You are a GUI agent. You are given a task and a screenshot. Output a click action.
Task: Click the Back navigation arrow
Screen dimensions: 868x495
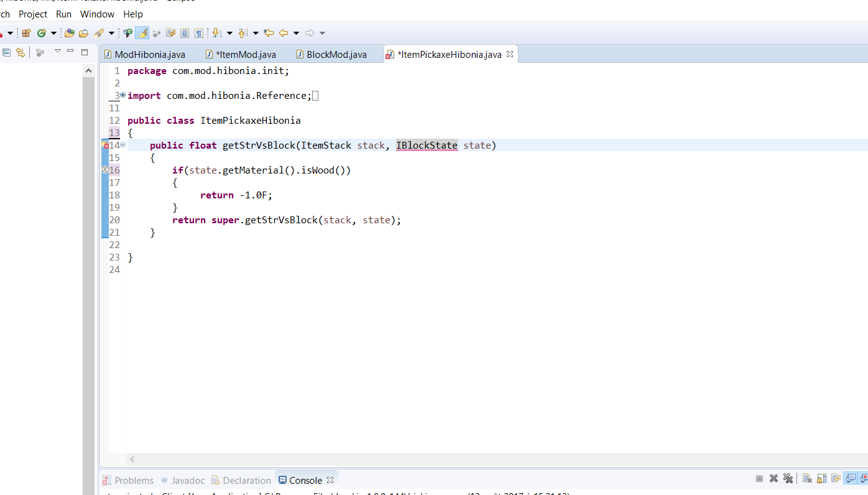click(x=284, y=33)
